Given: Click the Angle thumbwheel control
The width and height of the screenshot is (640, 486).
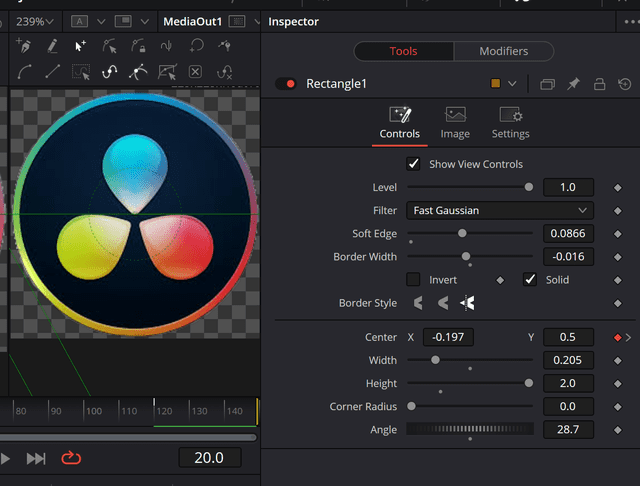Looking at the screenshot, I should (470, 429).
